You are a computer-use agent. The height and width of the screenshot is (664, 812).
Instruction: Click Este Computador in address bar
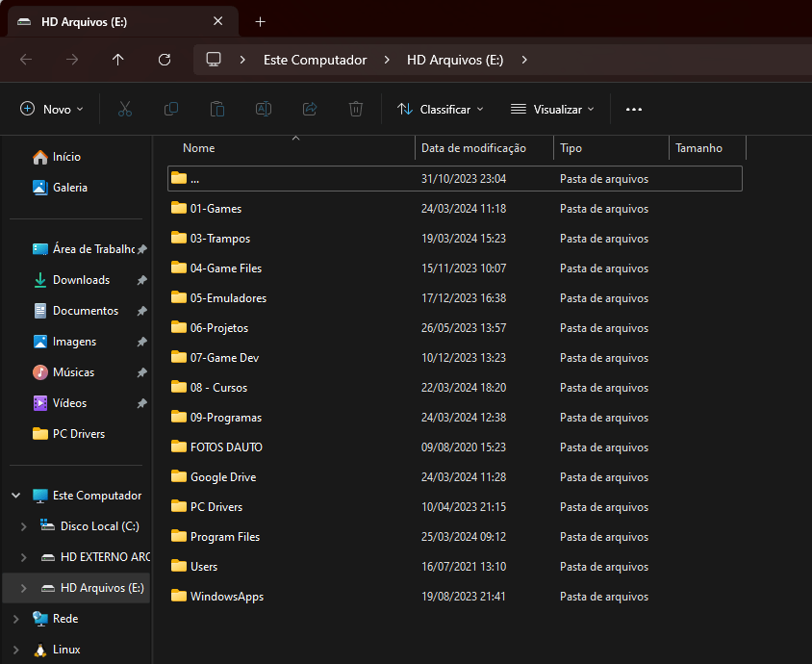(x=315, y=60)
